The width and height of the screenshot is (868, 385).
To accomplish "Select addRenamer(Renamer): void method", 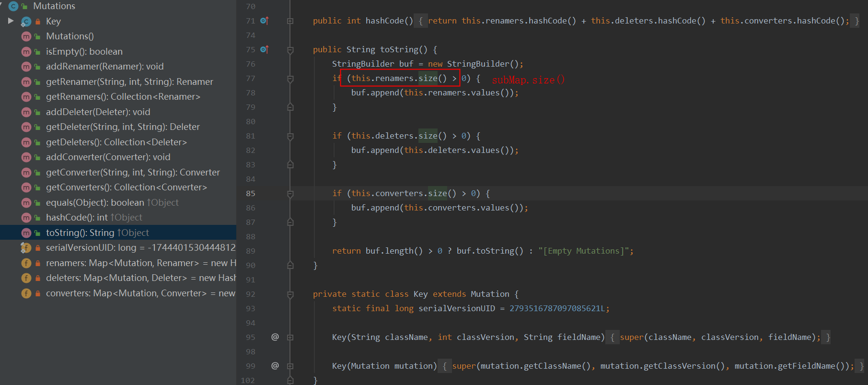I will pyautogui.click(x=105, y=67).
